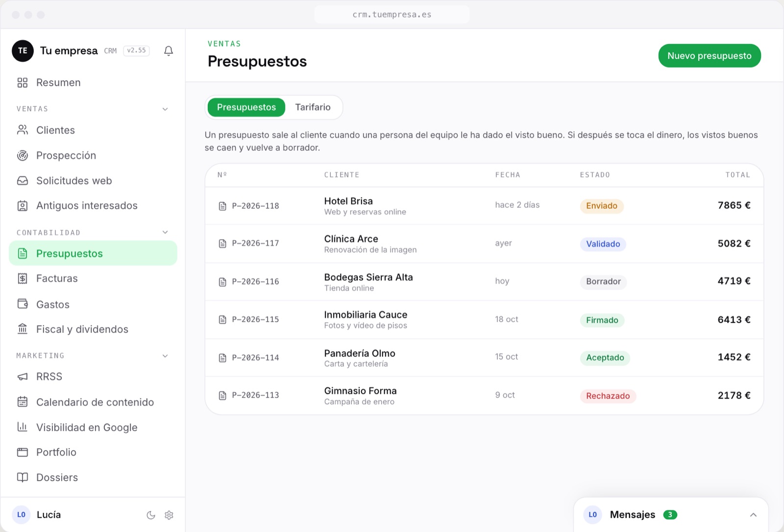Collapse the Ventas sidebar section
Viewport: 784px width, 532px height.
(x=165, y=109)
